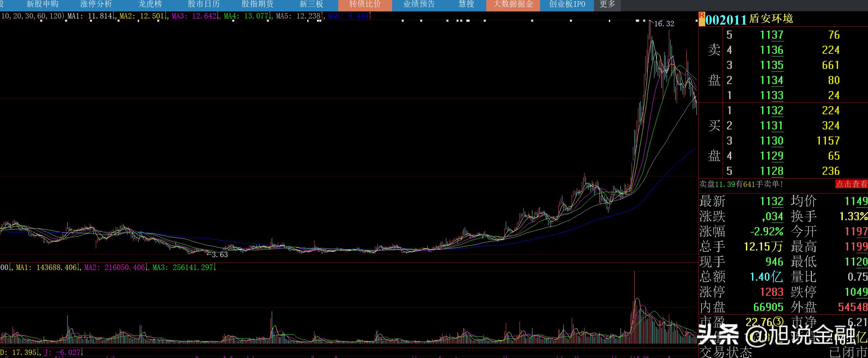This screenshot has height=358, width=868.
Task: Click the stock code 002011
Action: point(726,19)
